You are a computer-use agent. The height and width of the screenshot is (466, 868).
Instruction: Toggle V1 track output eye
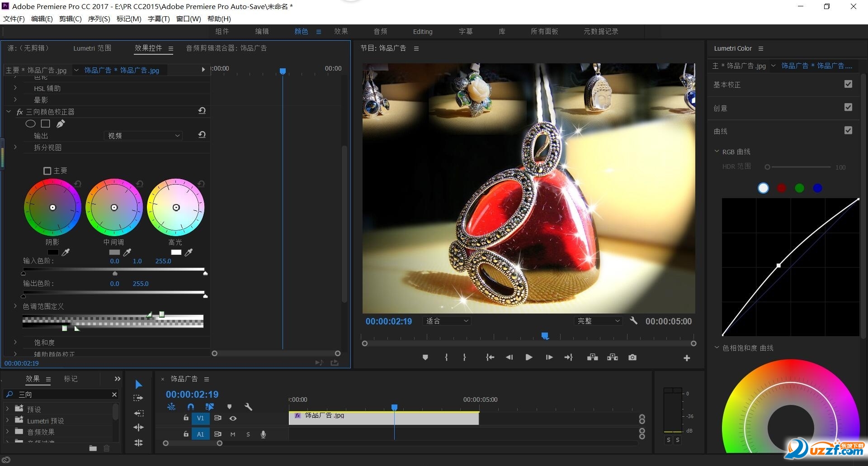(x=233, y=418)
